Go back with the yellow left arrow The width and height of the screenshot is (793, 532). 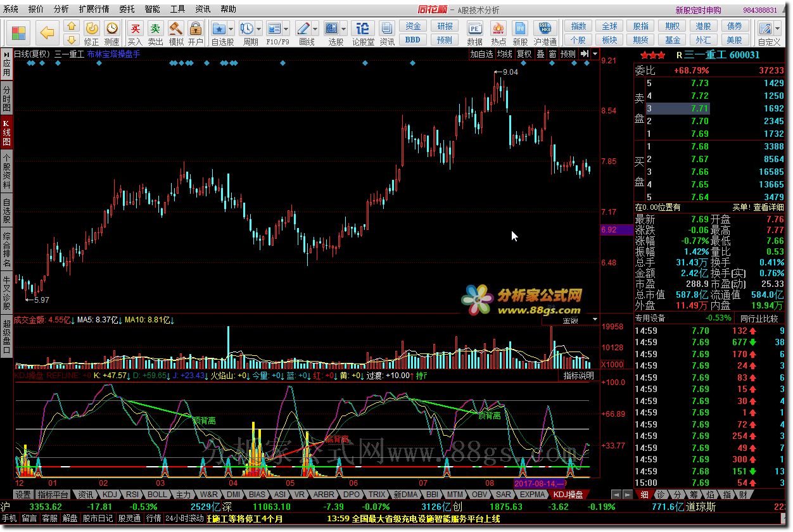47,32
